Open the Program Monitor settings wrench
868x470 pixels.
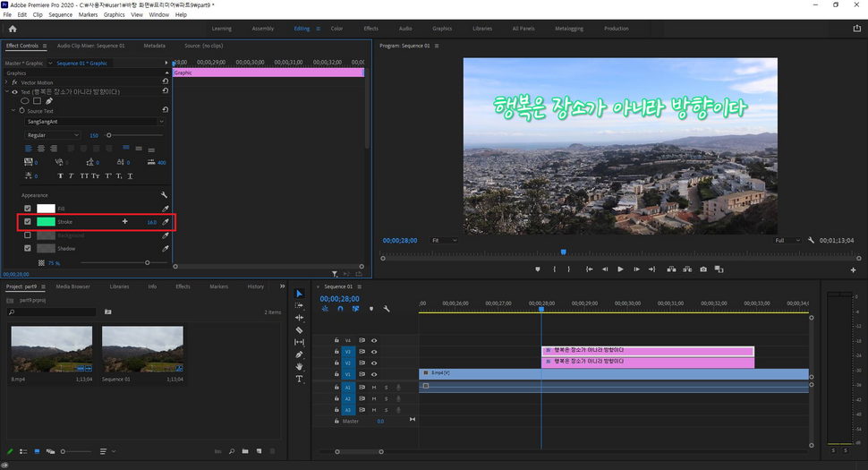(x=811, y=240)
